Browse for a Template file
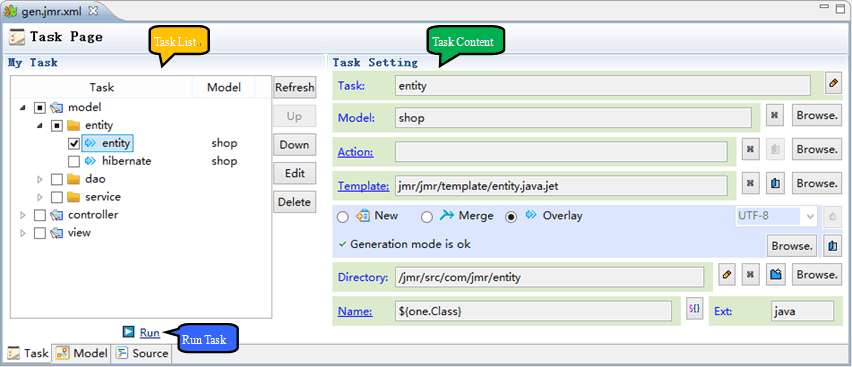The image size is (852, 367). tap(816, 184)
